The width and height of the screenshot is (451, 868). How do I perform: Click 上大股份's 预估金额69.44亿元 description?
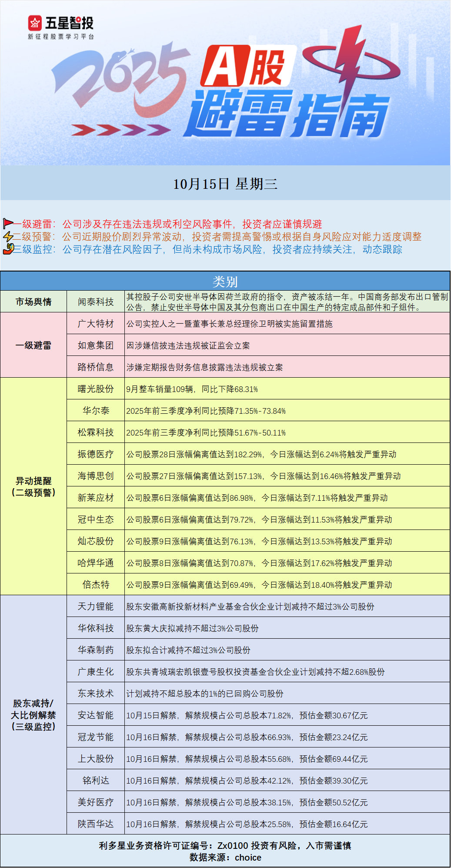[x=247, y=759]
